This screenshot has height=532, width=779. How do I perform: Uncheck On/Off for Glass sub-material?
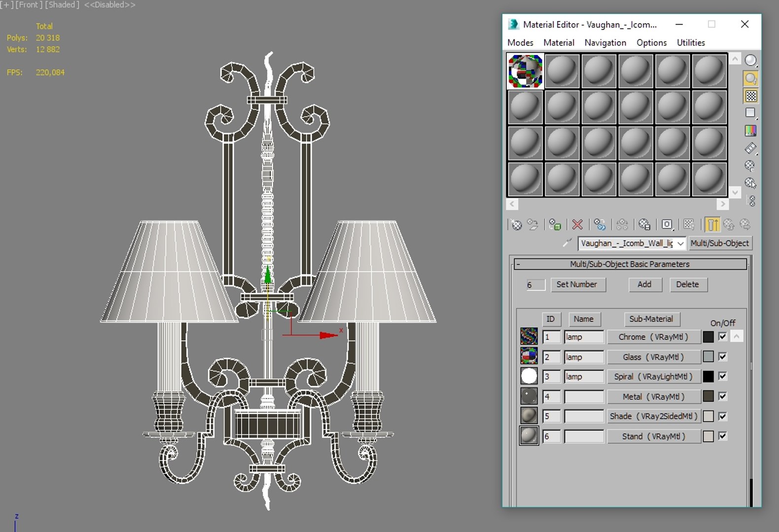722,357
